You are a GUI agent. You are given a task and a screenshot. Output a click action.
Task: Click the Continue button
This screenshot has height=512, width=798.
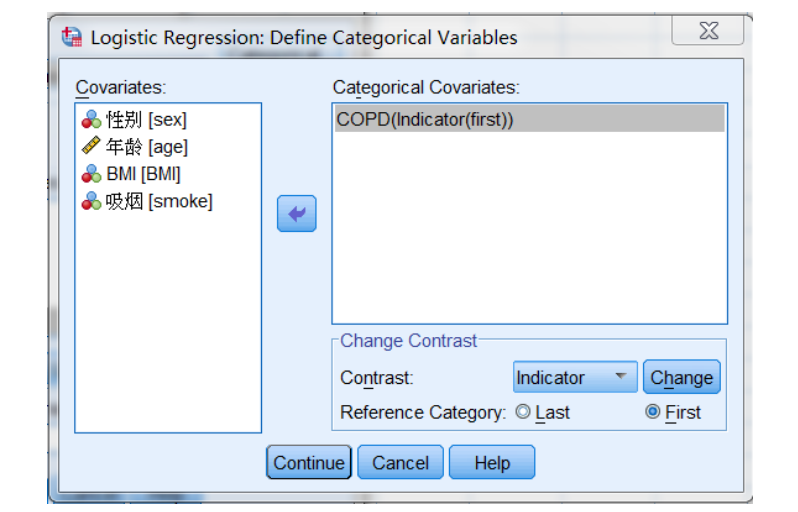click(309, 463)
